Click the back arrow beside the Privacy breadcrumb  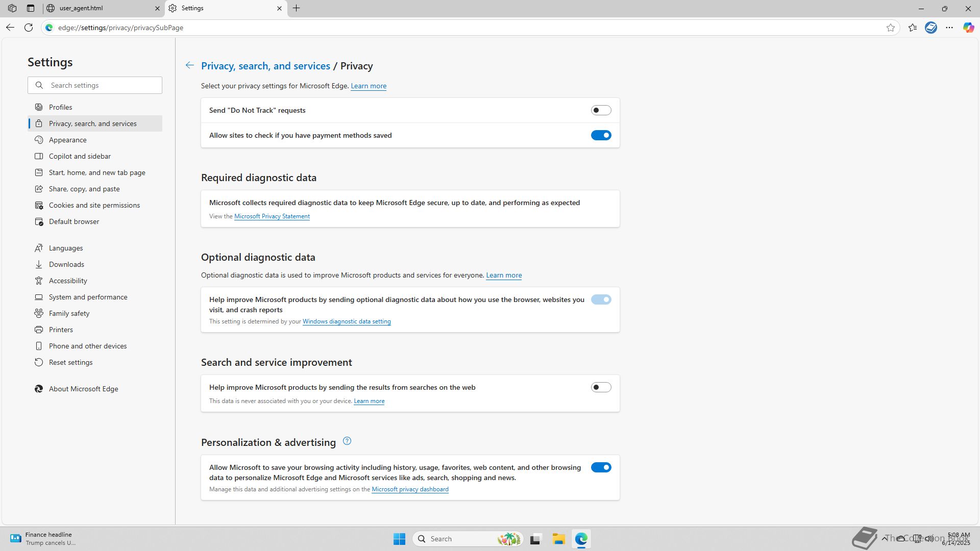click(189, 65)
